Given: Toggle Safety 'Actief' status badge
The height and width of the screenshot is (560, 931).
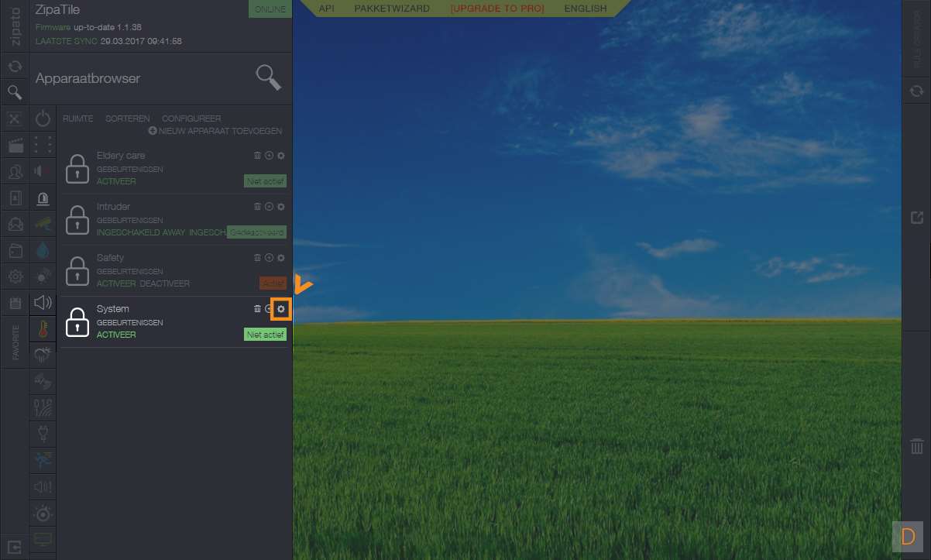Looking at the screenshot, I should point(273,283).
